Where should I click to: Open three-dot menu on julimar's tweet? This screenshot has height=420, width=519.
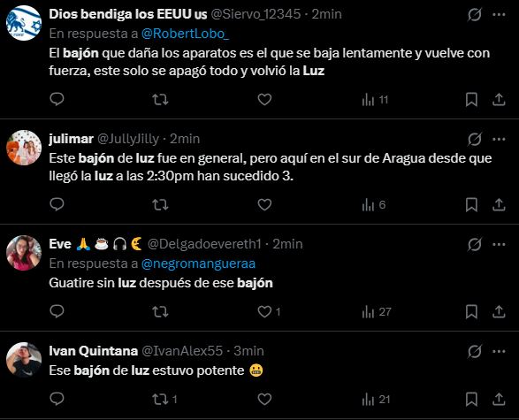499,139
